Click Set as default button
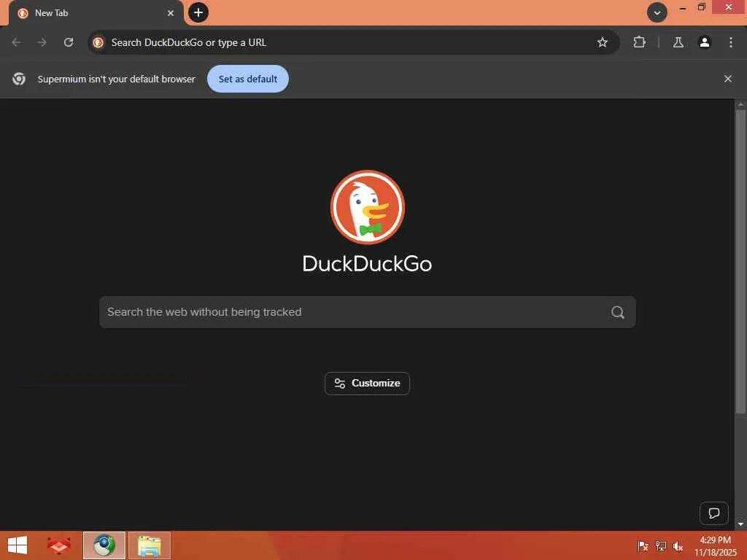Image resolution: width=747 pixels, height=560 pixels. click(248, 79)
